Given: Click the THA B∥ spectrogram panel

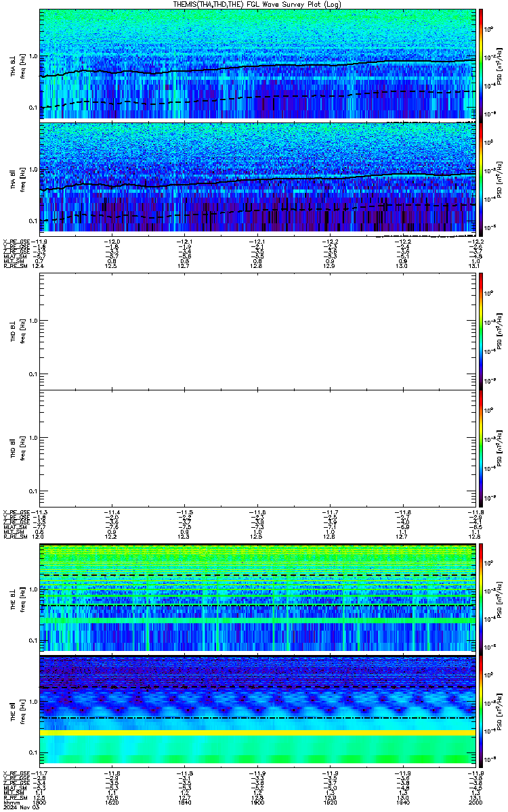Looking at the screenshot, I should [257, 178].
